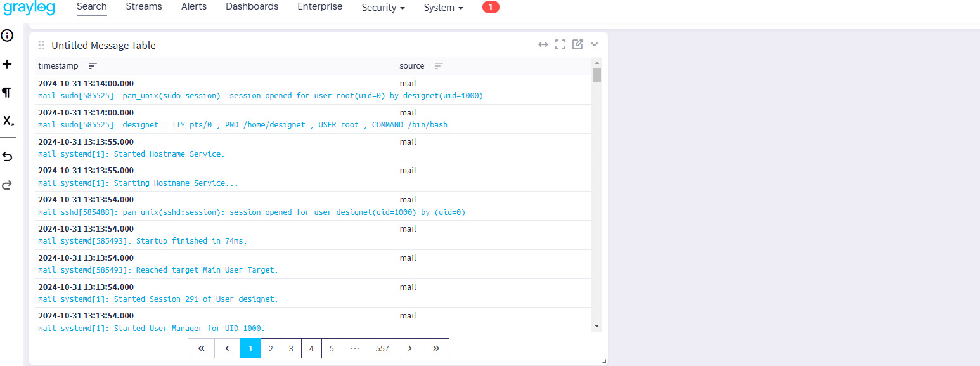Click the message table vertical scrollbar
This screenshot has height=366, width=980.
click(596, 190)
